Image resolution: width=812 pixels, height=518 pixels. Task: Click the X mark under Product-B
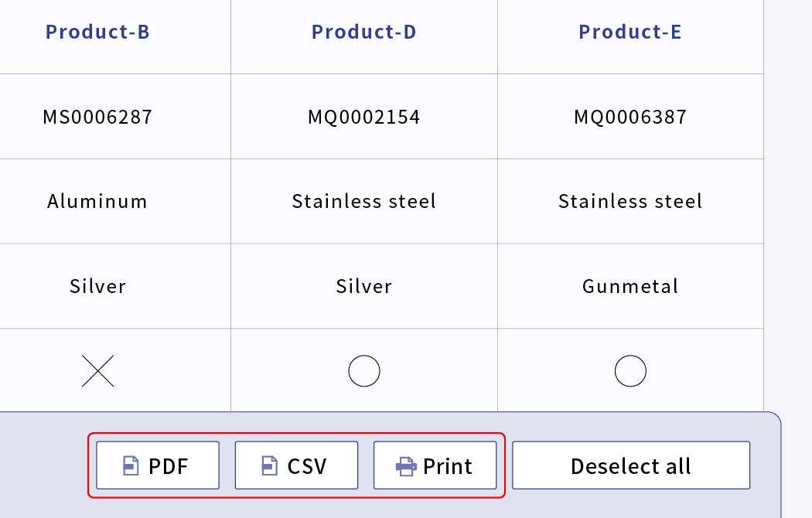click(x=98, y=371)
